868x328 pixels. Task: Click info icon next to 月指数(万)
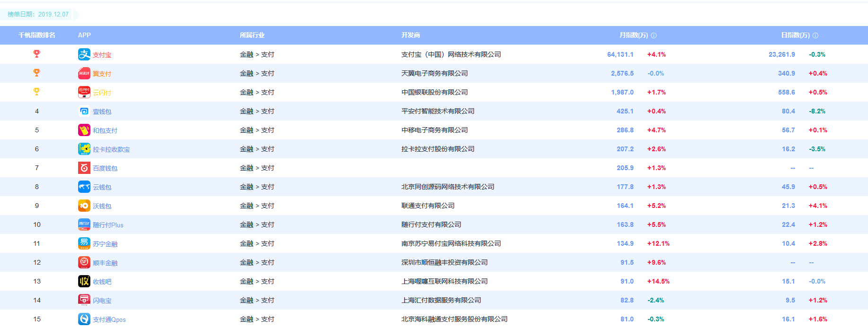click(654, 35)
